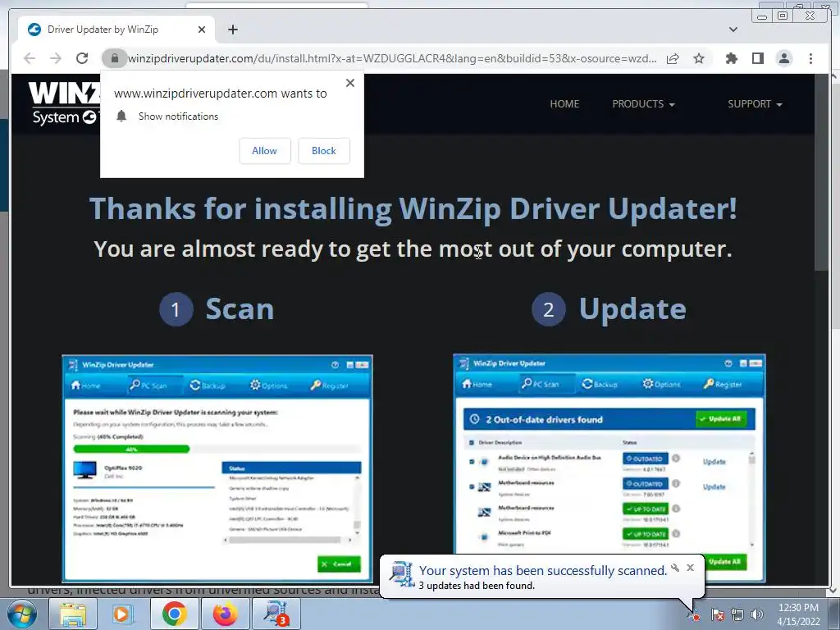Screen dimensions: 840x630
Task: Switch to Chrome in the taskbar
Action: click(x=175, y=614)
